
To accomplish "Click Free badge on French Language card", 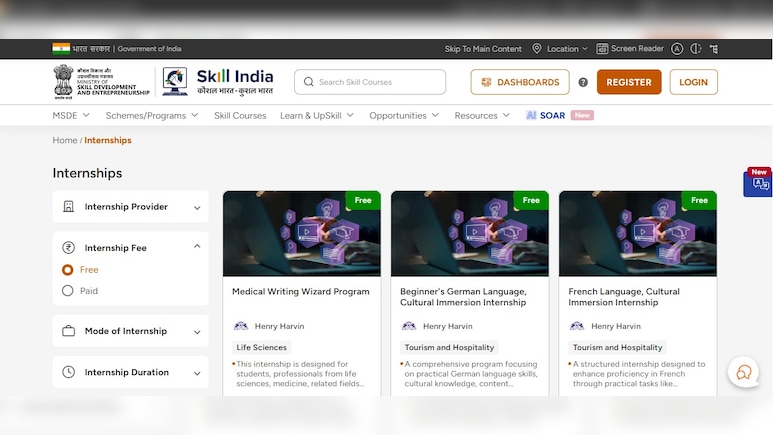I will (x=699, y=200).
